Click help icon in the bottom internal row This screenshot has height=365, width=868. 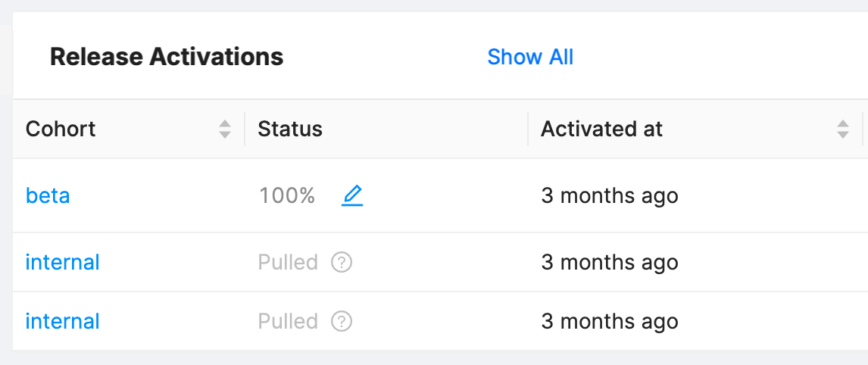click(342, 322)
